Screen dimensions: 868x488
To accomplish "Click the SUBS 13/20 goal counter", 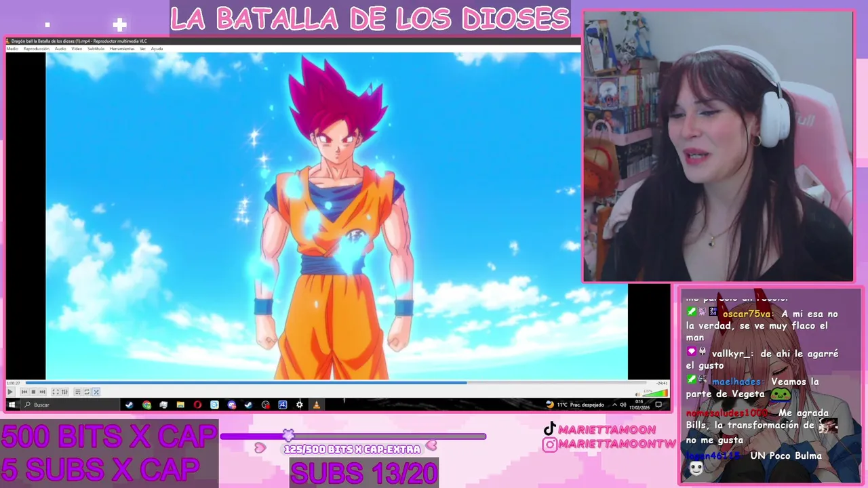I will 364,472.
